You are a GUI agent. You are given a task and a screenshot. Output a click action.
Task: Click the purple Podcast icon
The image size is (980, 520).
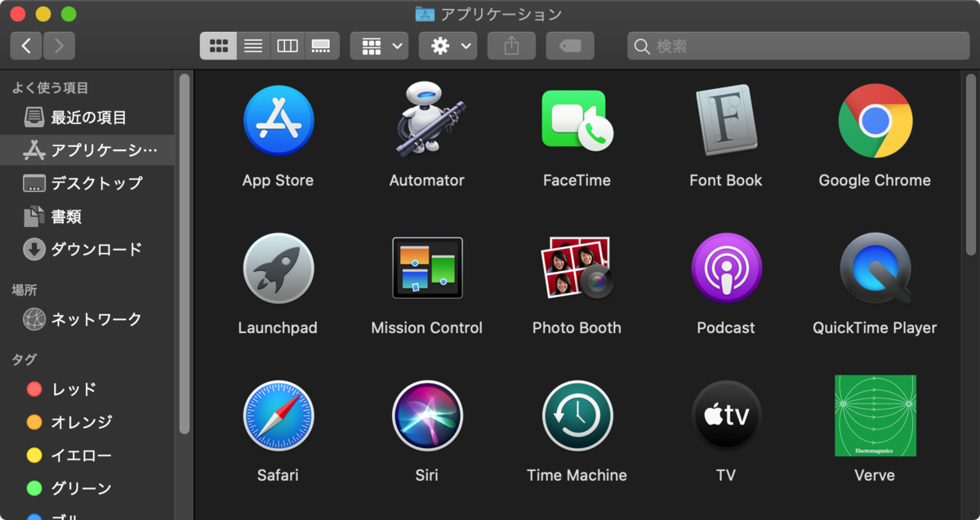pos(726,269)
